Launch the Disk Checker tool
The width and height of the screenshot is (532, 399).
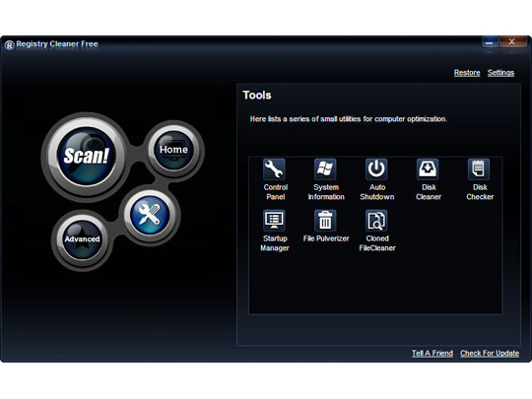(479, 180)
